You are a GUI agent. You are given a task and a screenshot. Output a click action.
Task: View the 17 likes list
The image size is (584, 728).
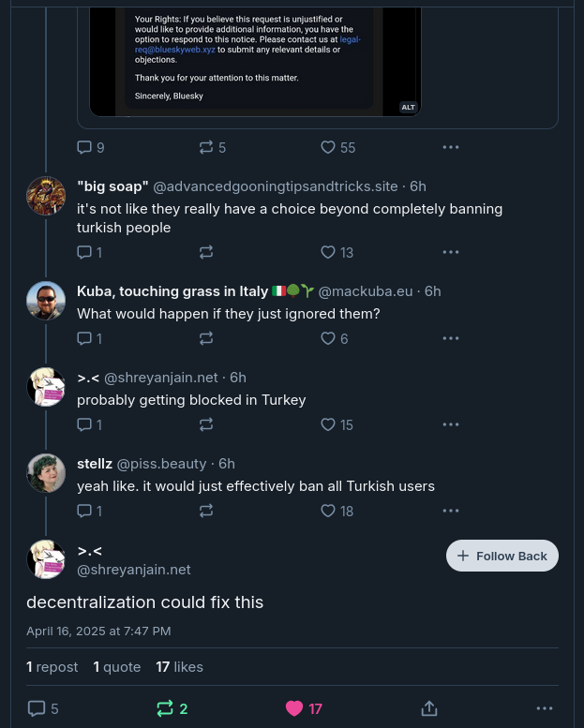coord(179,666)
